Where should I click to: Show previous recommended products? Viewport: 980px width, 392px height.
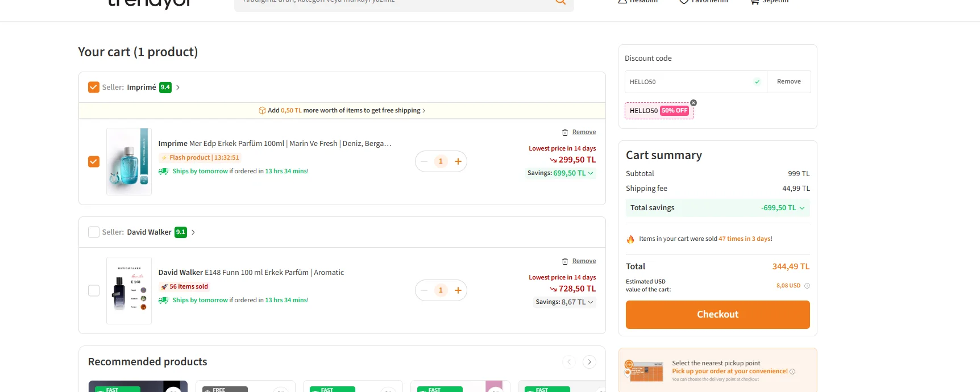click(569, 362)
